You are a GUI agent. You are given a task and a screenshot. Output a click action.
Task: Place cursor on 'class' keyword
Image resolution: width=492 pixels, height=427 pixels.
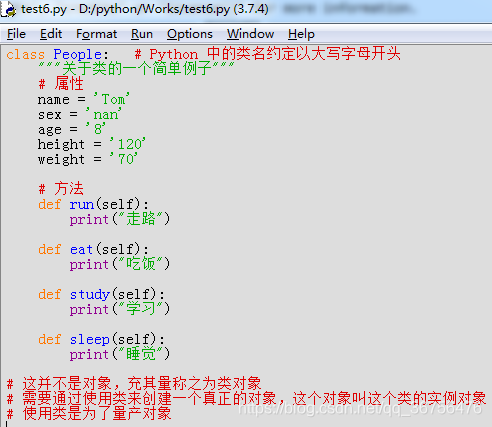pyautogui.click(x=25, y=54)
